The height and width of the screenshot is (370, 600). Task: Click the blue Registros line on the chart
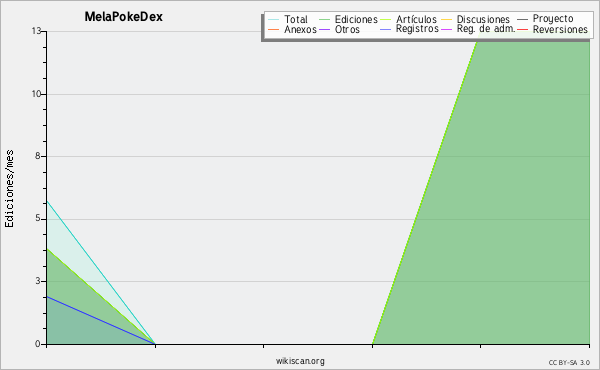coord(101,320)
